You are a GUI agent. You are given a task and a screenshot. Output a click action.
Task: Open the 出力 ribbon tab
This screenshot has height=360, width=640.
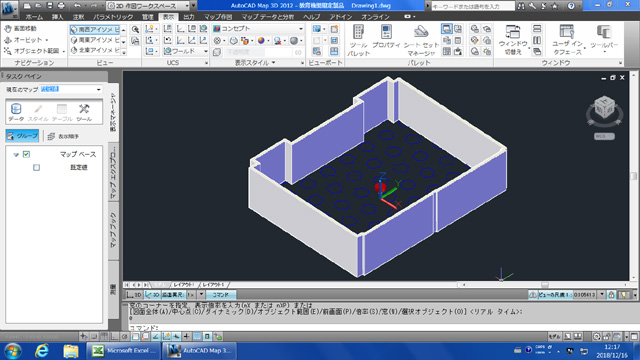(x=189, y=17)
